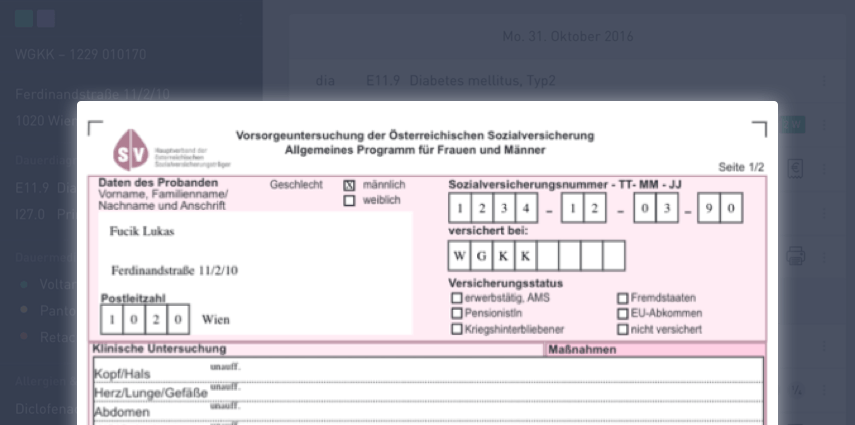Click the MM month box showing 0
The image size is (855, 425).
pyautogui.click(x=645, y=208)
